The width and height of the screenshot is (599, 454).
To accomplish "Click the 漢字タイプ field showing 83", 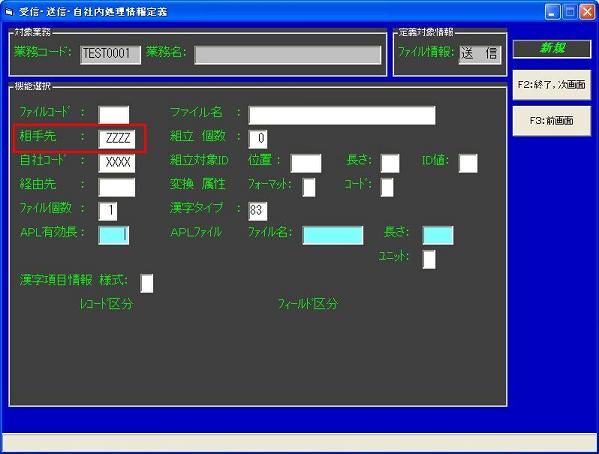I will pos(258,211).
